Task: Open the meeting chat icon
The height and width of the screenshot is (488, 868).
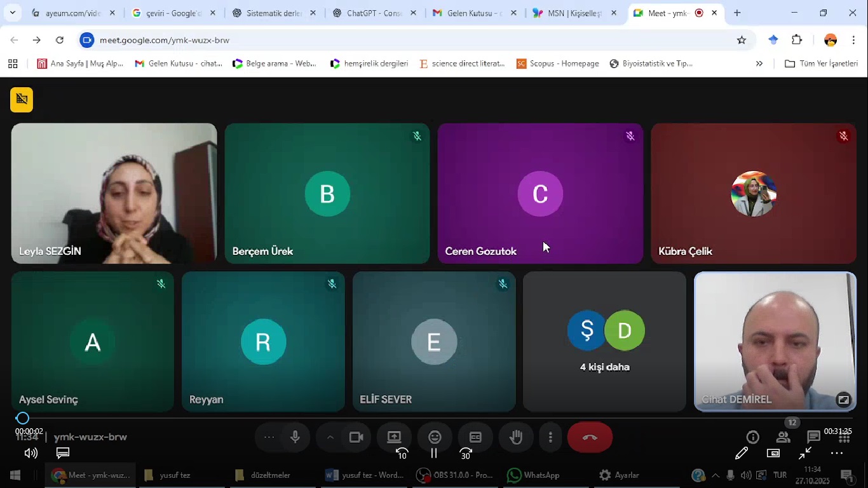Action: click(x=813, y=437)
